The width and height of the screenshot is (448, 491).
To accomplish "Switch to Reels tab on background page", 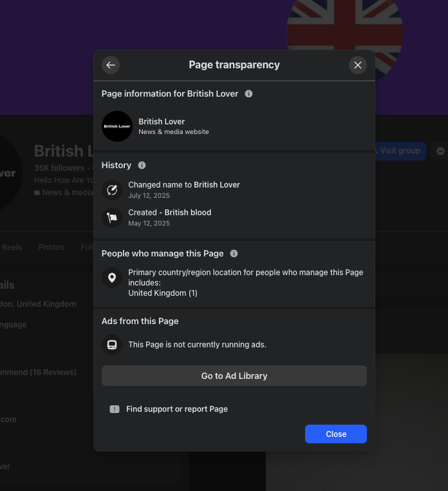I will pyautogui.click(x=12, y=247).
